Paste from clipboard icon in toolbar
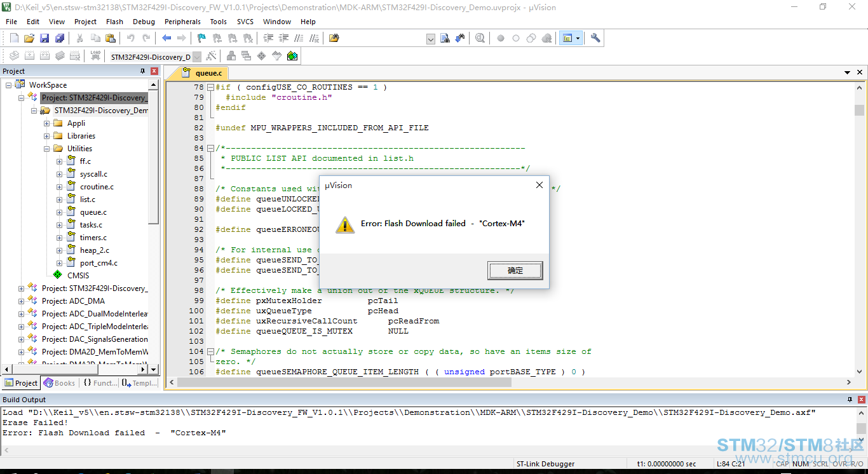 (111, 38)
